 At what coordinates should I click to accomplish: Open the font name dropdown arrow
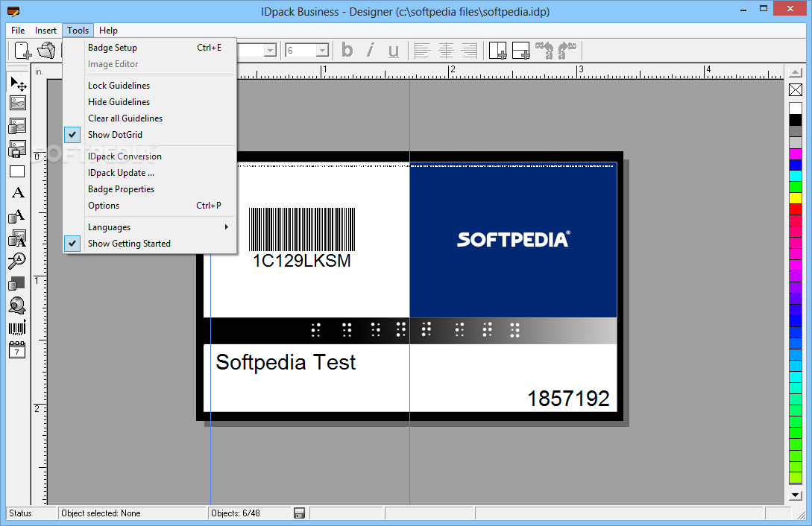pos(270,50)
